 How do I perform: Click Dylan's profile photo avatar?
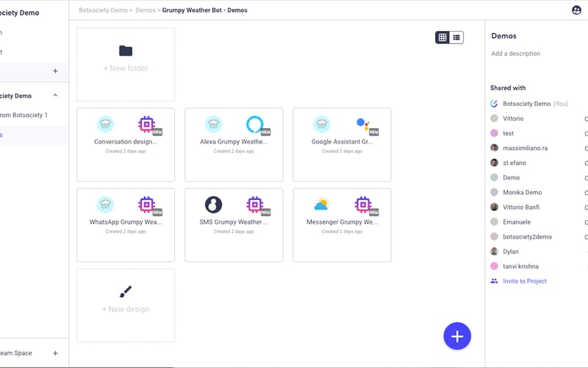[494, 251]
